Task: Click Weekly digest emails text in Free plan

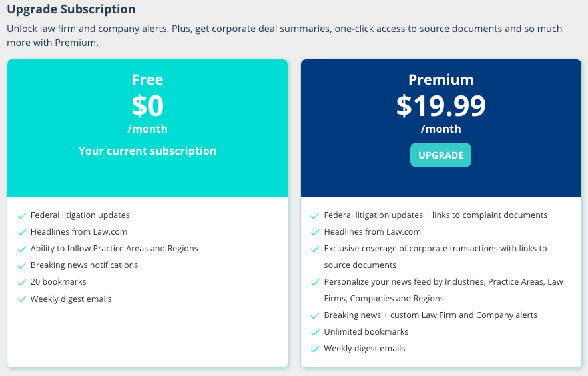Action: pos(71,299)
